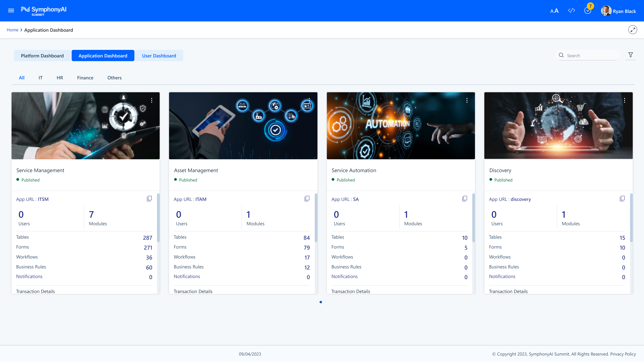Open Service Automation card options menu
Viewport: 644px width, 362px height.
pyautogui.click(x=467, y=100)
